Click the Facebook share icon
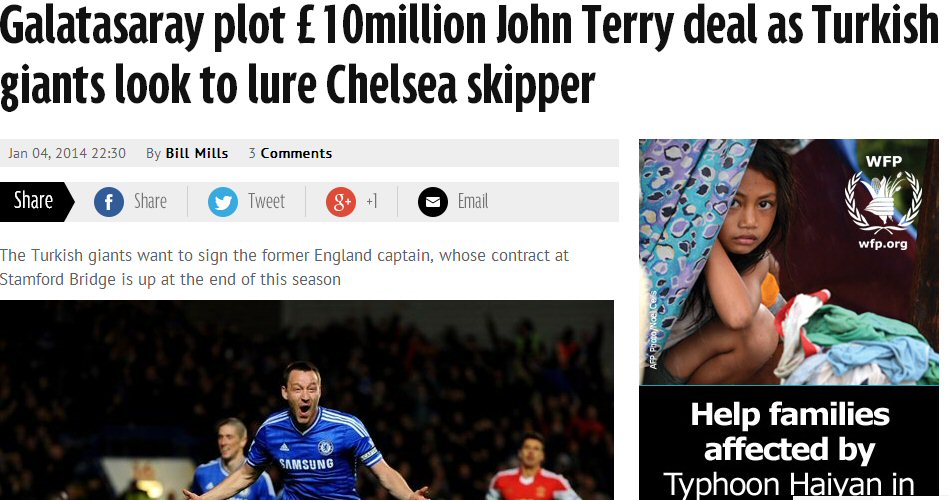Image resolution: width=949 pixels, height=500 pixels. 109,202
